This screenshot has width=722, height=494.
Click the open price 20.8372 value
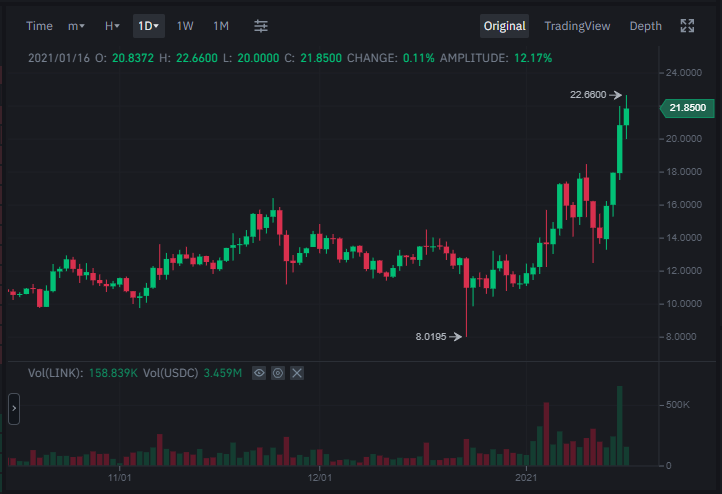pyautogui.click(x=133, y=58)
